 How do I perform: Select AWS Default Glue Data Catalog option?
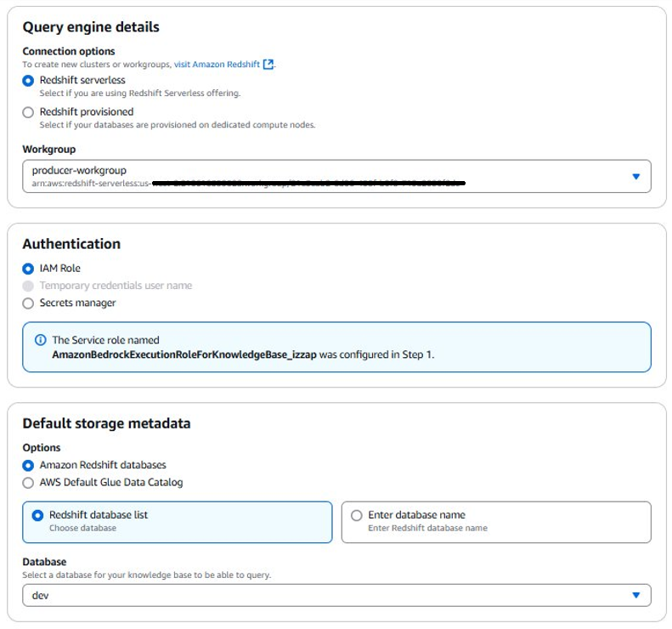coord(28,483)
